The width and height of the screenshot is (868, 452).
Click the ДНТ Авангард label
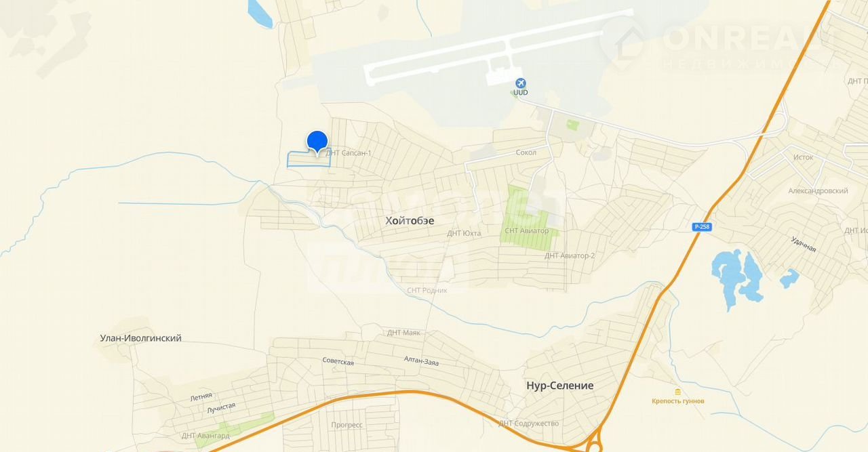pyautogui.click(x=205, y=436)
